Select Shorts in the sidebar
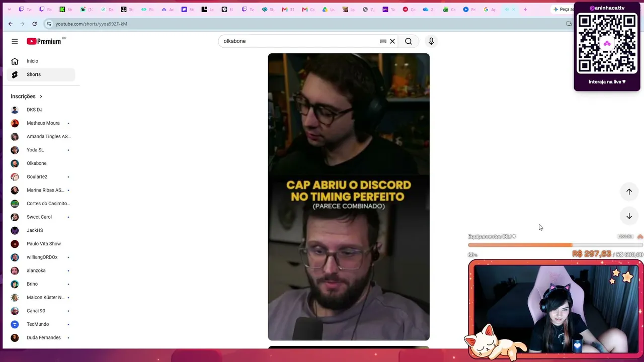 point(41,74)
